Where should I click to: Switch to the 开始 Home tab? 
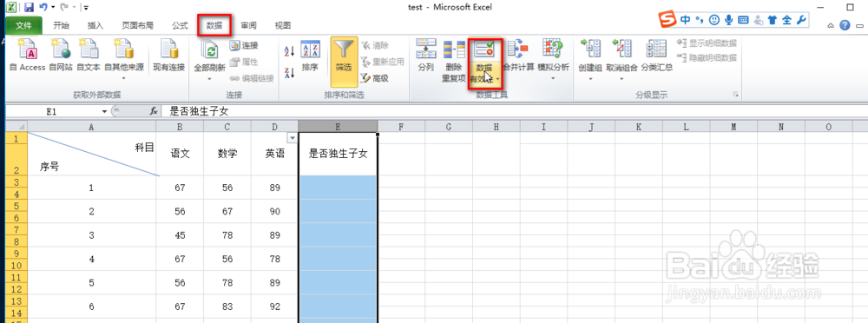(61, 25)
